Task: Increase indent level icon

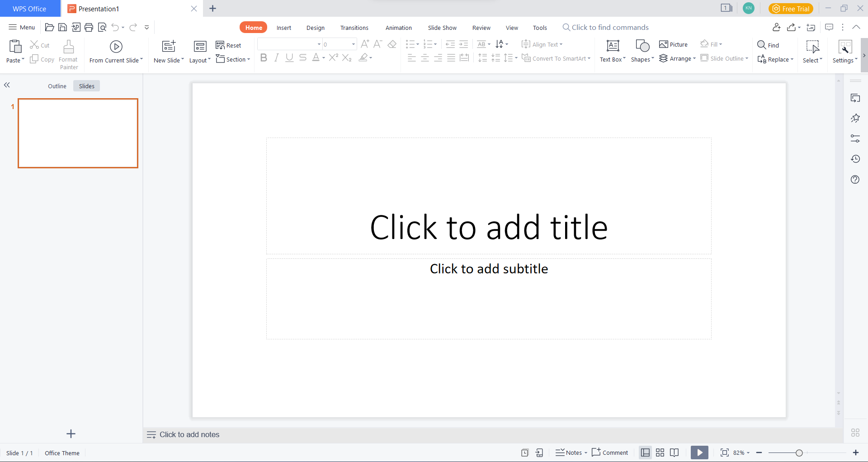Action: click(463, 44)
